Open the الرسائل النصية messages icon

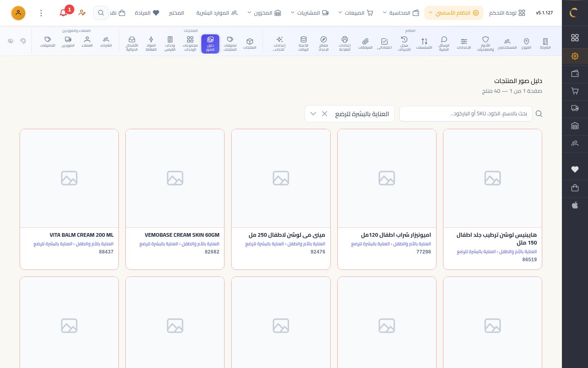pos(444,44)
